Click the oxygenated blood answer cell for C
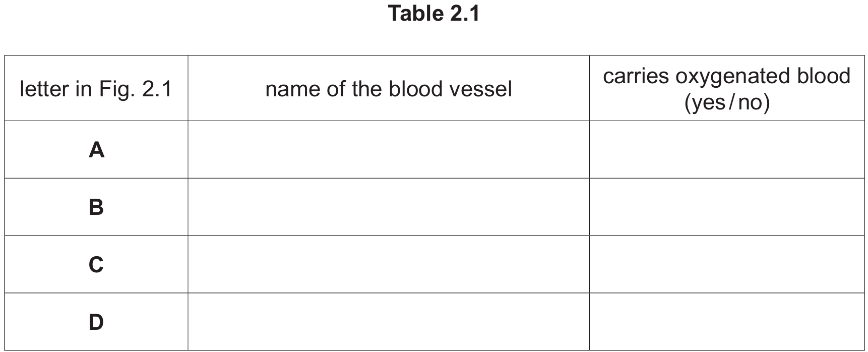The height and width of the screenshot is (352, 868). click(x=727, y=265)
